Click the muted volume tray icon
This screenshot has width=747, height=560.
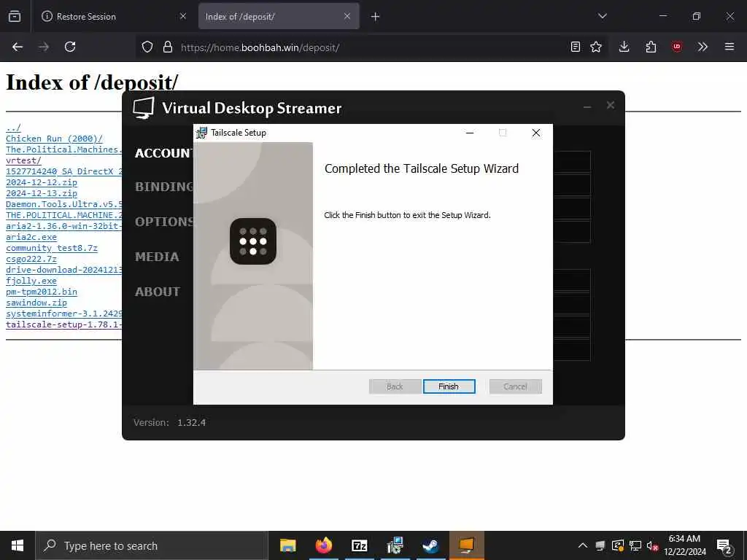[x=652, y=545]
